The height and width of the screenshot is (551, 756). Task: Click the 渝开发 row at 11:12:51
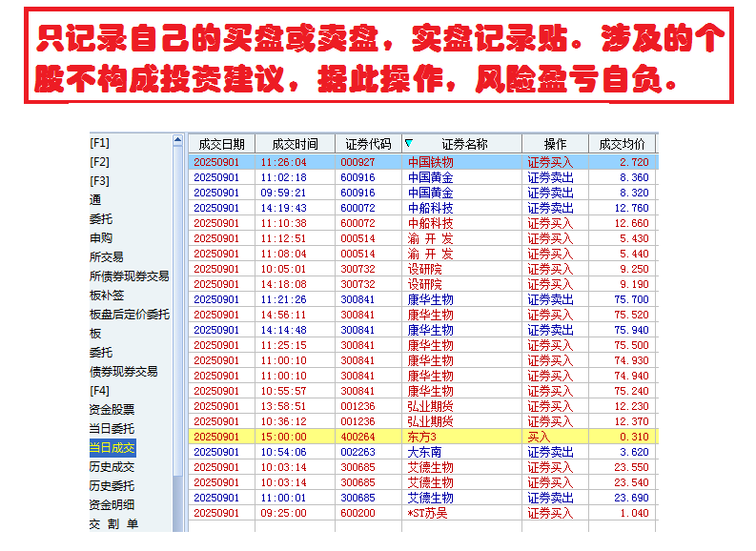283,238
